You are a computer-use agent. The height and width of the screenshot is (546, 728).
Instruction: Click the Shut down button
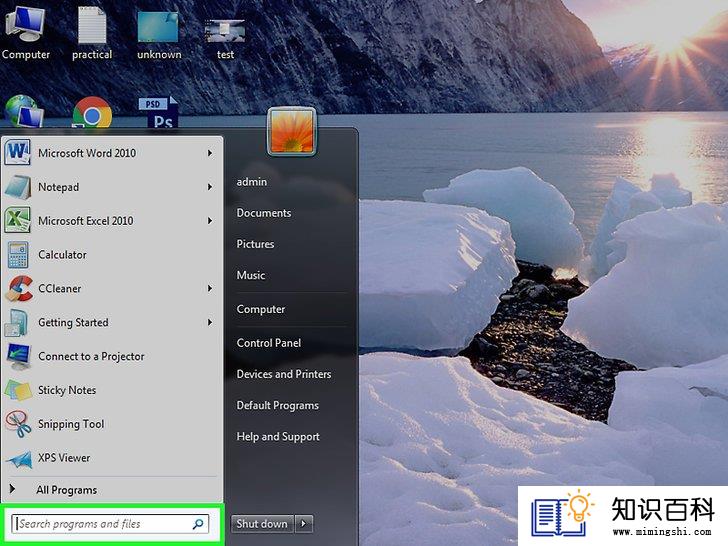[x=262, y=524]
